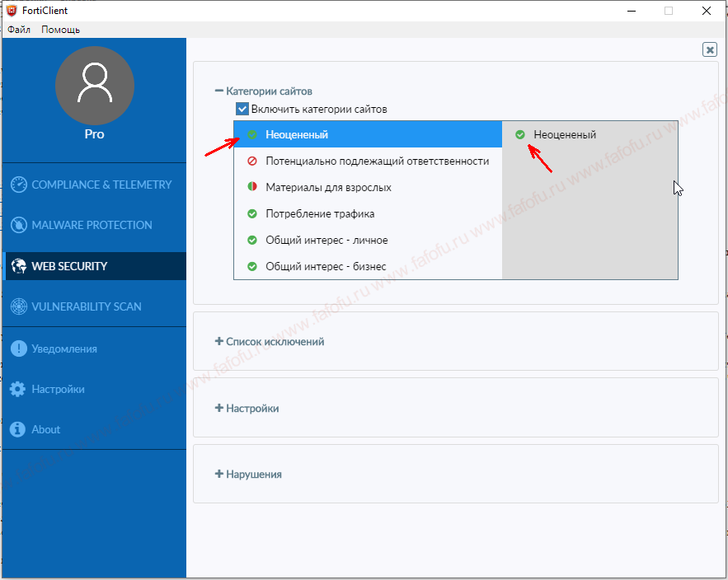Click the user avatar picture
728x580 pixels.
pyautogui.click(x=95, y=86)
